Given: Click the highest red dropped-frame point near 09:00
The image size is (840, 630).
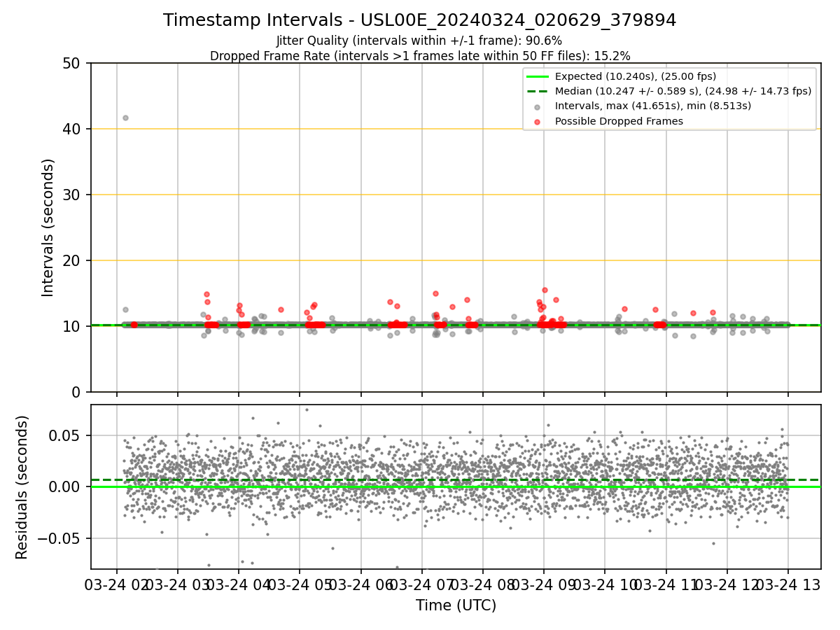Looking at the screenshot, I should pyautogui.click(x=545, y=290).
